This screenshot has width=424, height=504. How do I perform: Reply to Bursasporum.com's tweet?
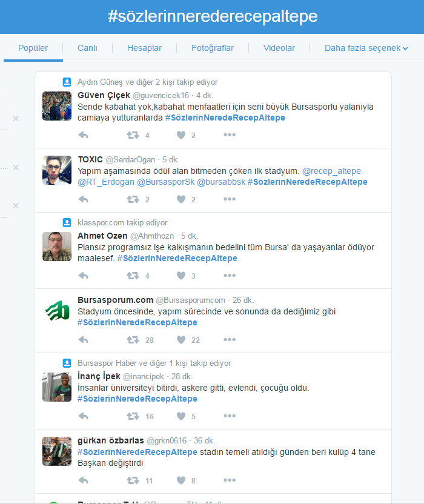(x=83, y=340)
